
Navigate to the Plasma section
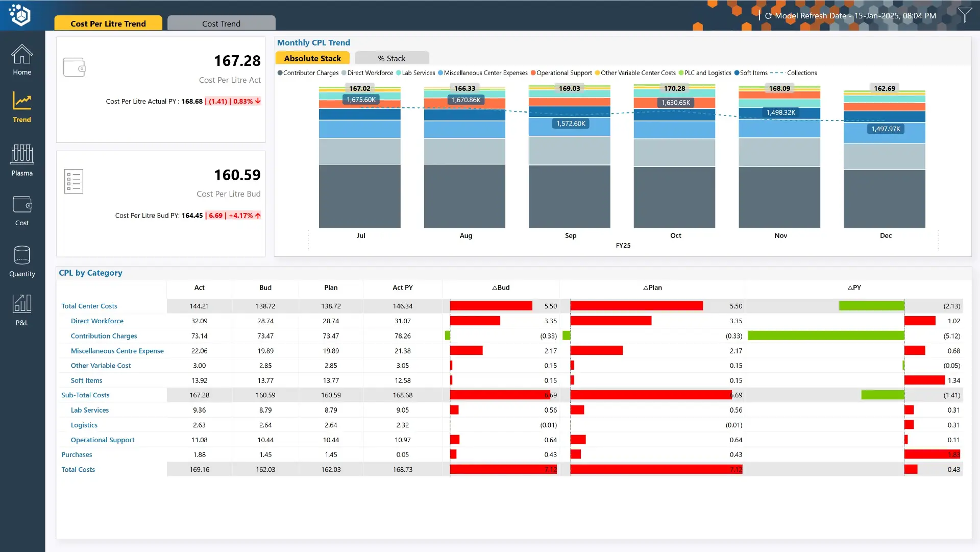point(21,158)
